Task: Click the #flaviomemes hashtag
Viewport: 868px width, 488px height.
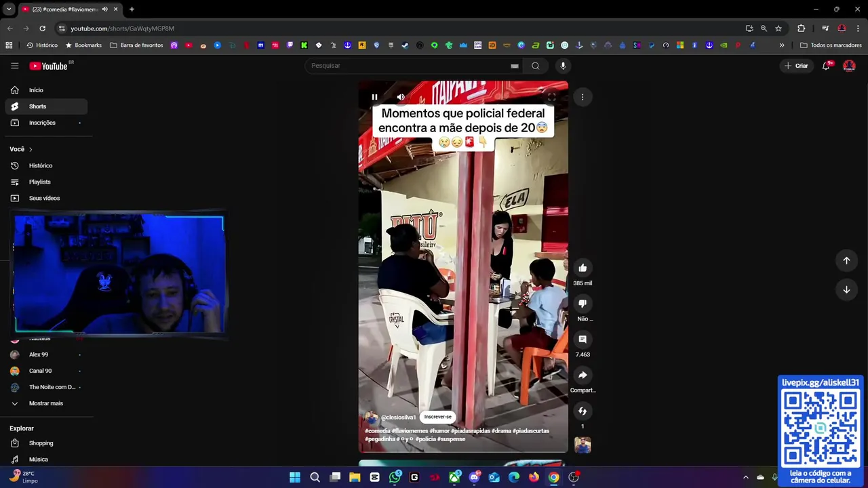Action: (410, 431)
